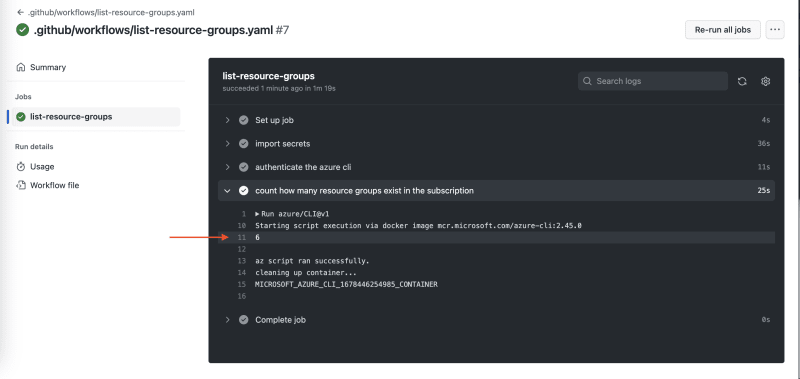The height and width of the screenshot is (379, 800).
Task: Click the back arrow icon at top left
Action: [20, 12]
